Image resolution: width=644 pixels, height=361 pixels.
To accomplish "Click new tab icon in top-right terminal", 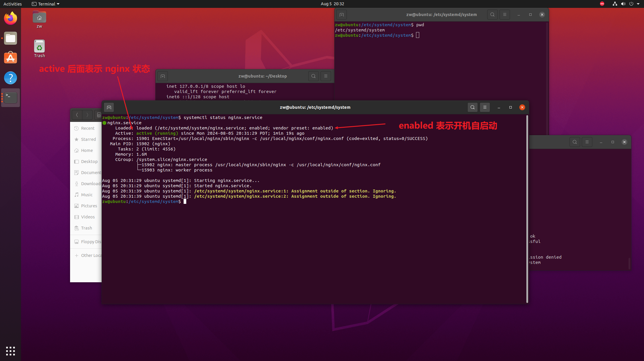I will pos(342,15).
